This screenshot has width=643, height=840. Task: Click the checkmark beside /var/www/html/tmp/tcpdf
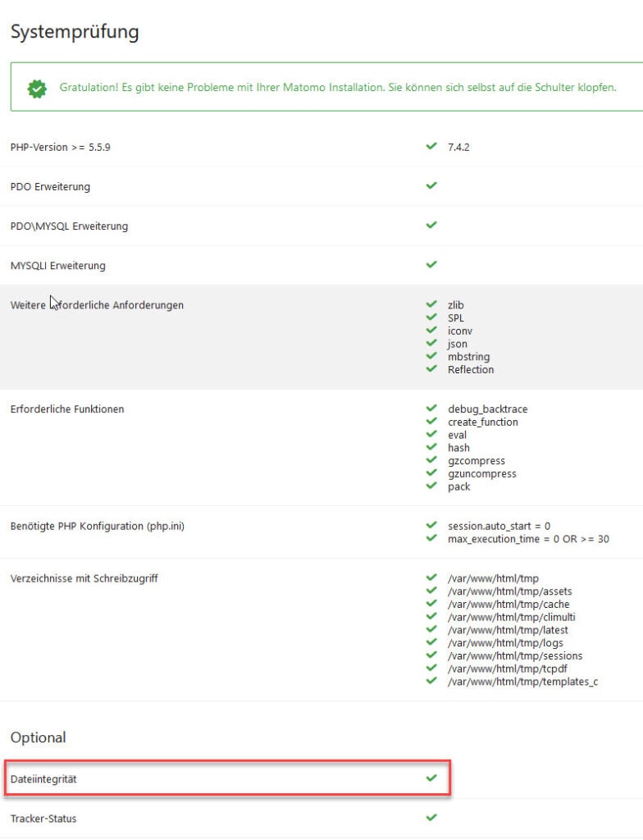tap(431, 668)
